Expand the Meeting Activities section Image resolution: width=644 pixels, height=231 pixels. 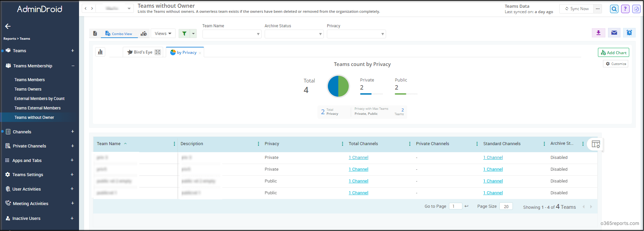pyautogui.click(x=73, y=203)
